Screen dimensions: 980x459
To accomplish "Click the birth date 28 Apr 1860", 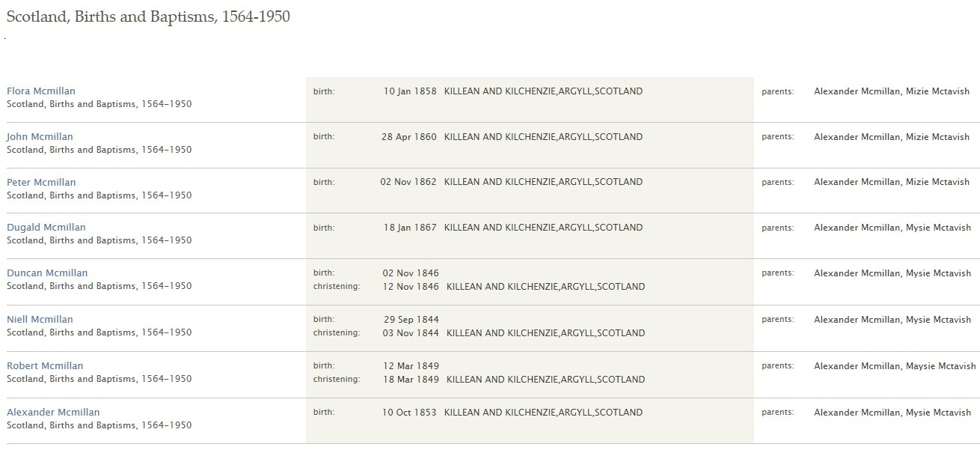I will (x=408, y=137).
